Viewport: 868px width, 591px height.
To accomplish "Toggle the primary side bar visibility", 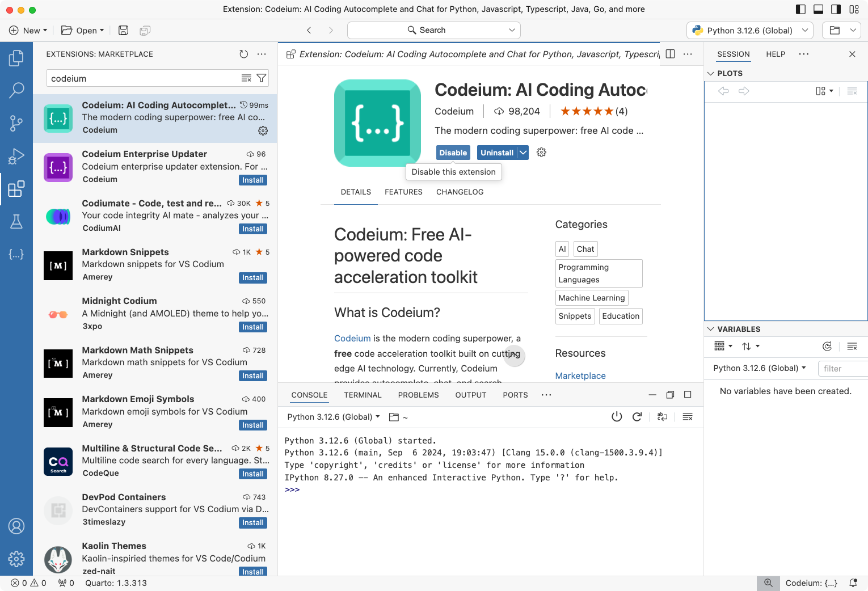I will [800, 9].
